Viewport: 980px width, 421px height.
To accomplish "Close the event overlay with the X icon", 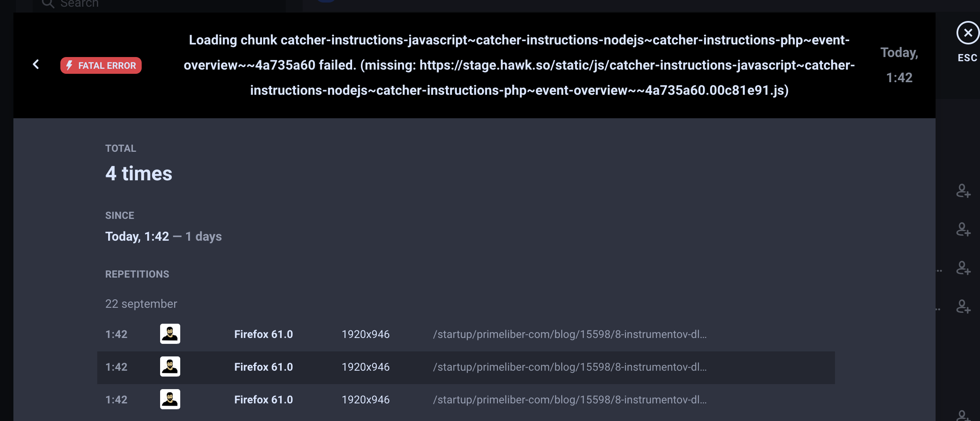I will pyautogui.click(x=967, y=33).
